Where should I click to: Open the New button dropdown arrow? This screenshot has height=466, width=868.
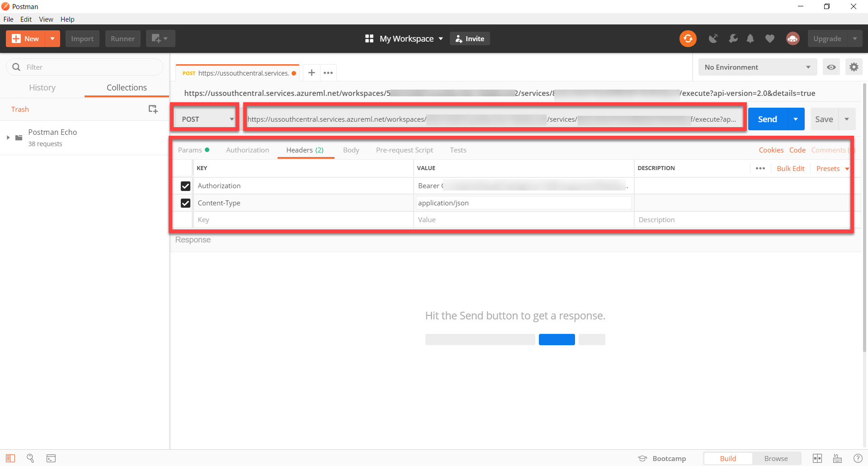coord(52,39)
